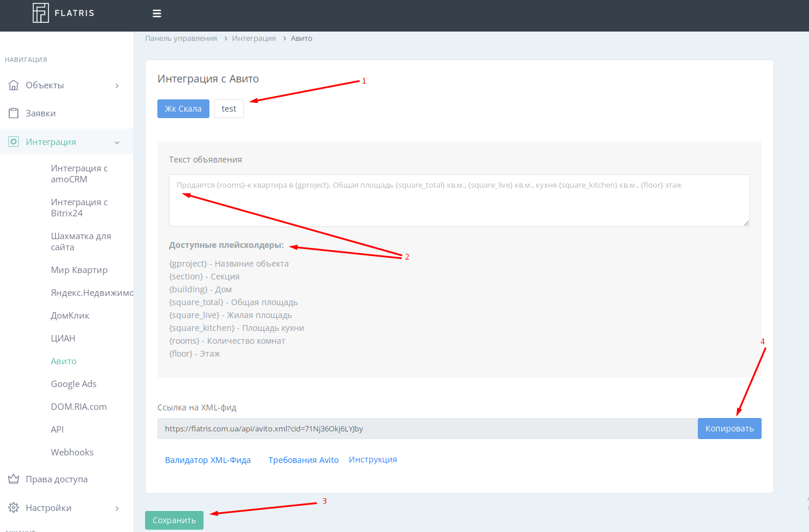This screenshot has width=809, height=532.
Task: Open ЦИАН integration page
Action: (x=63, y=338)
